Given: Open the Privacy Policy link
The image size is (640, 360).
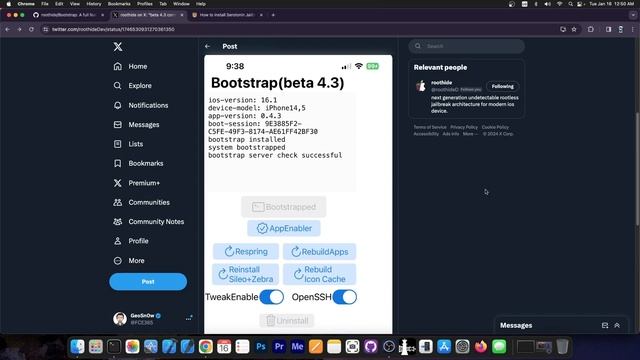Looking at the screenshot, I should click(464, 127).
